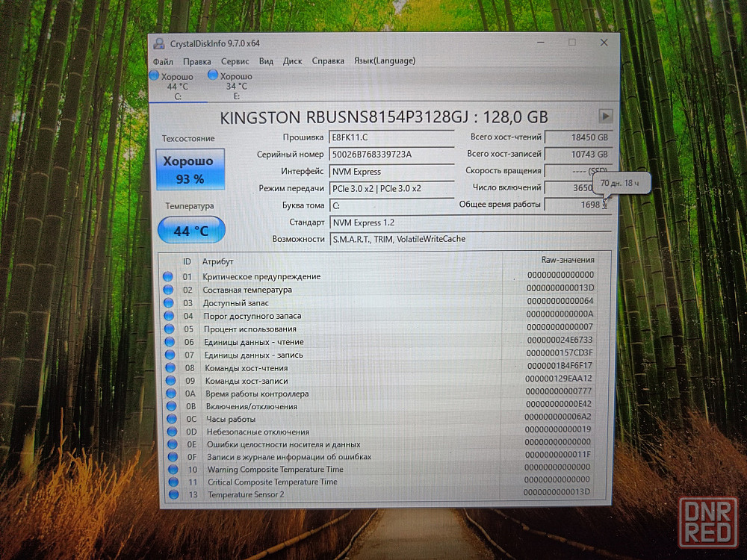Click status icon for Единицы данных - чтение
747x560 pixels.
tap(170, 342)
